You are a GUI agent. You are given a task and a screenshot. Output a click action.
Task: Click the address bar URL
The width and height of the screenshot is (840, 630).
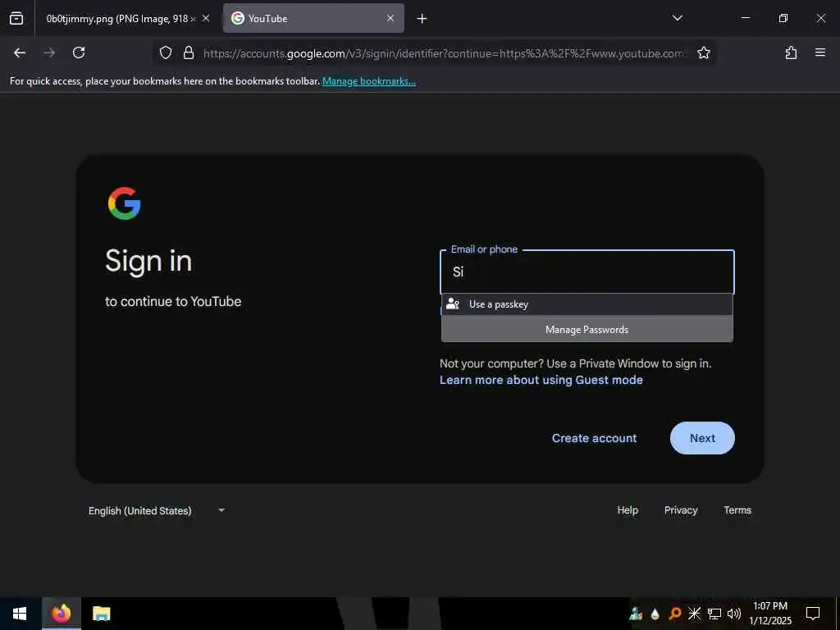pos(444,53)
